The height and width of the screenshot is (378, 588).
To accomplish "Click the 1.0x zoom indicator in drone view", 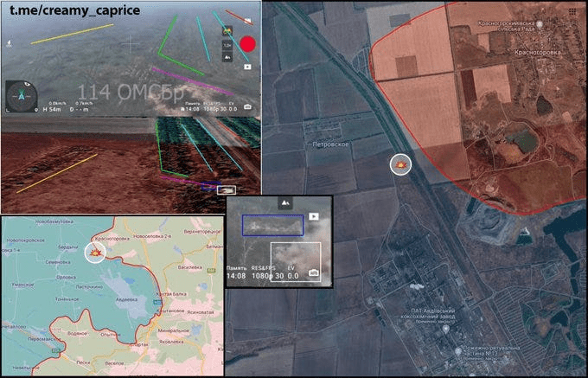I will pos(227,44).
